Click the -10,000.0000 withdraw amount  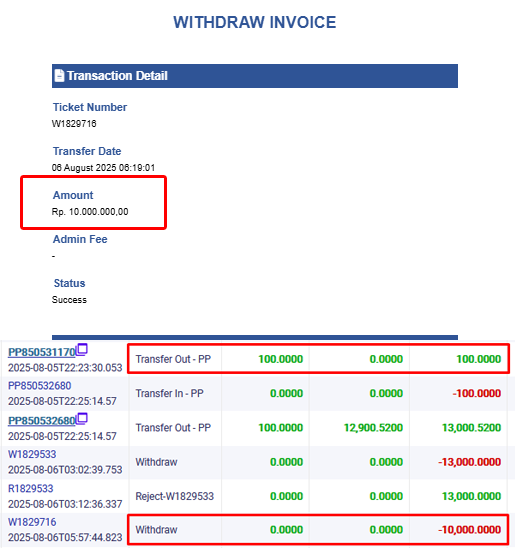[469, 530]
